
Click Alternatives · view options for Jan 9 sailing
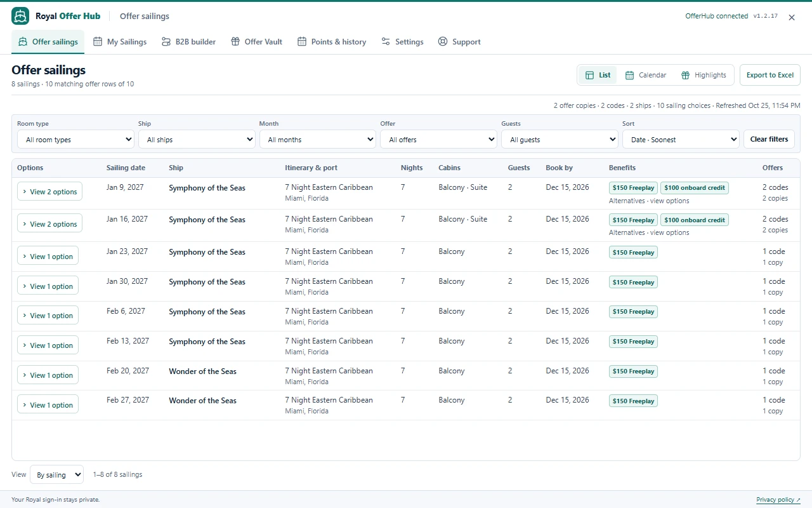pyautogui.click(x=649, y=201)
